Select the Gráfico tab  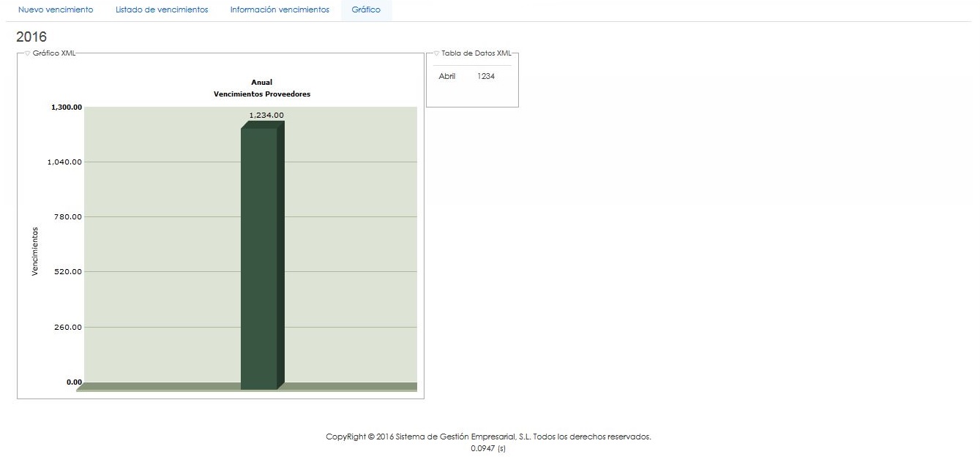(366, 10)
